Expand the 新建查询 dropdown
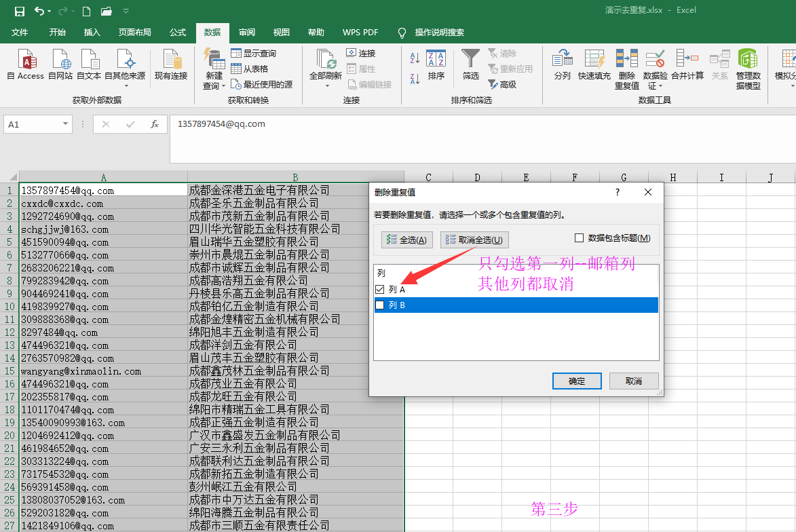Screen dimensions: 796x532 point(223,86)
